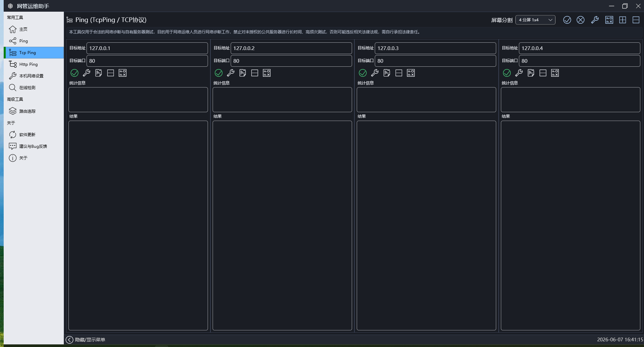This screenshot has width=644, height=347.
Task: Click target address field 127.0.0.3
Action: click(x=435, y=48)
